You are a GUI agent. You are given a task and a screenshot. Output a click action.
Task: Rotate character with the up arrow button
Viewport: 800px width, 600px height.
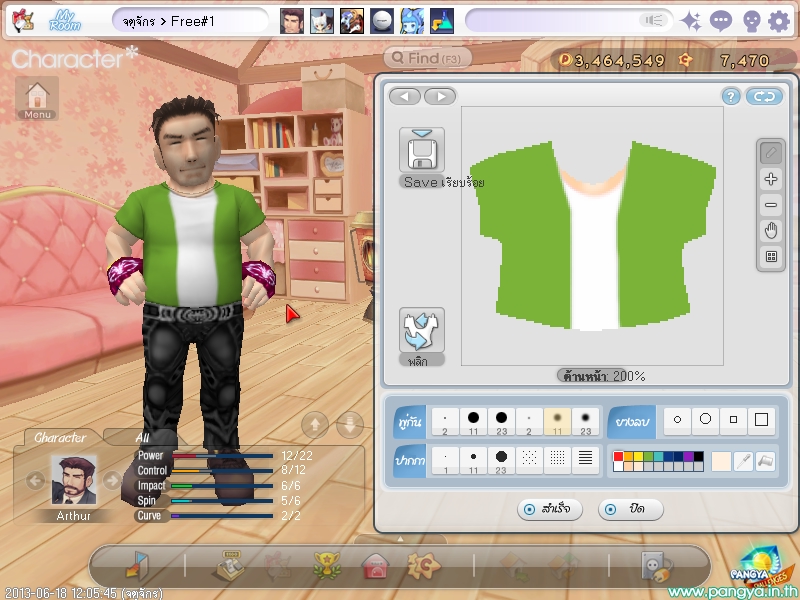point(315,424)
